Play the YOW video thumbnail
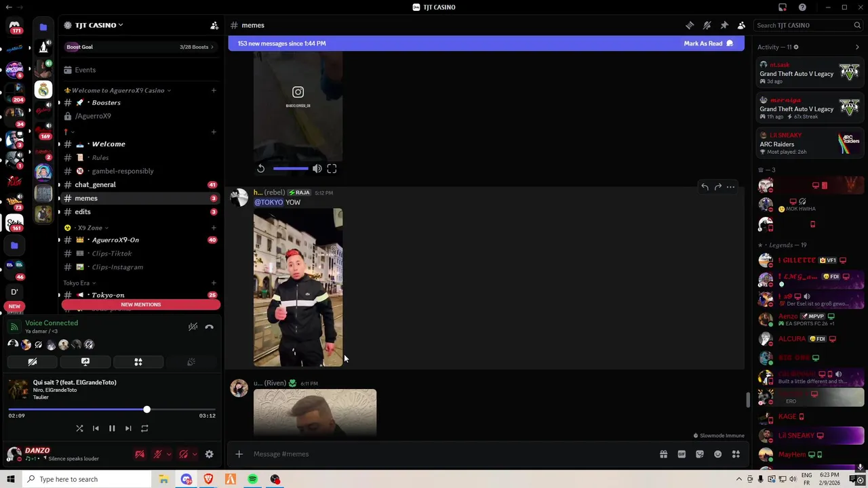 [x=298, y=287]
